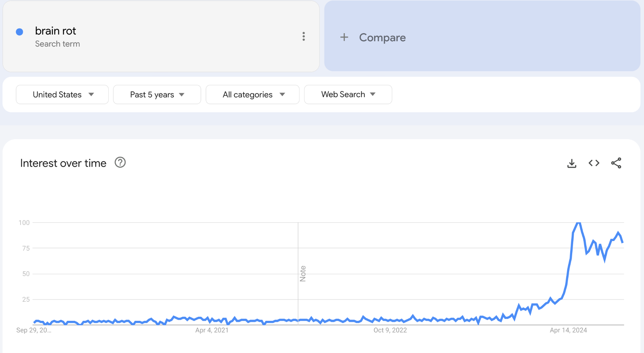This screenshot has width=644, height=353.
Task: Open the Past 5 years dropdown
Action: pos(157,95)
